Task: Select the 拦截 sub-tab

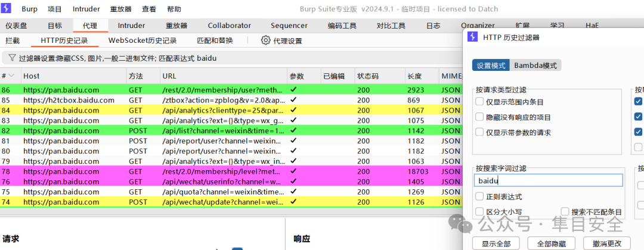Action: [x=13, y=40]
